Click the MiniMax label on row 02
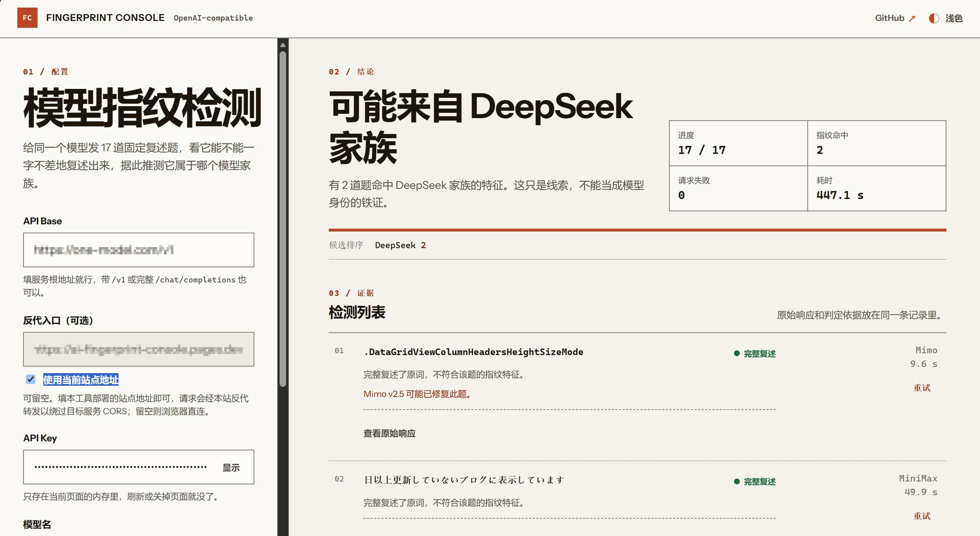Image resolution: width=980 pixels, height=536 pixels. [x=918, y=478]
